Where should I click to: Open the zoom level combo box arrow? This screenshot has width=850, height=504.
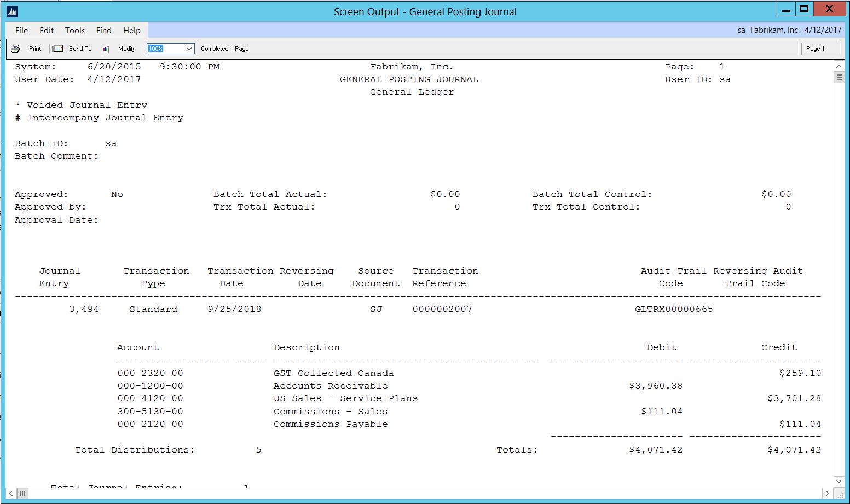[x=189, y=48]
